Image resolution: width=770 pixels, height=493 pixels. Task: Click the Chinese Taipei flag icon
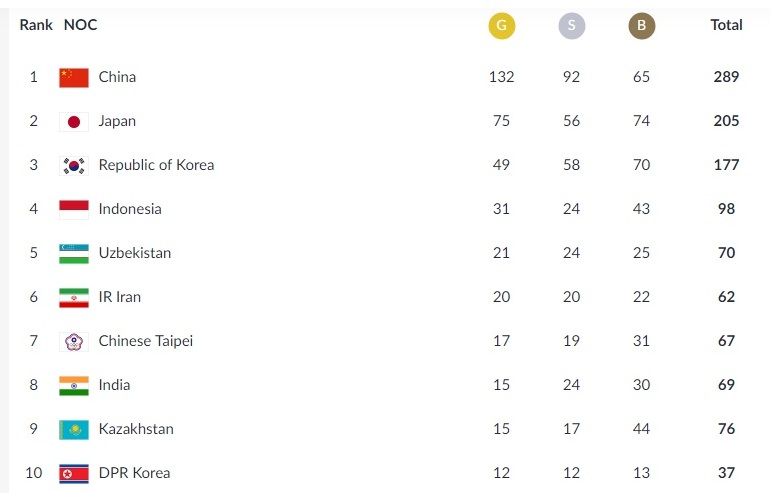74,341
